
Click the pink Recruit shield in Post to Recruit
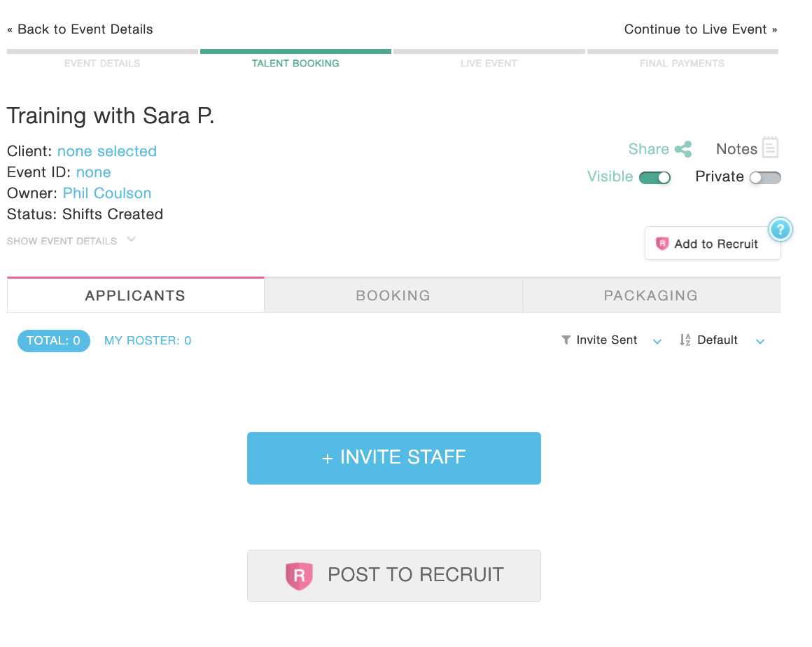coord(299,576)
